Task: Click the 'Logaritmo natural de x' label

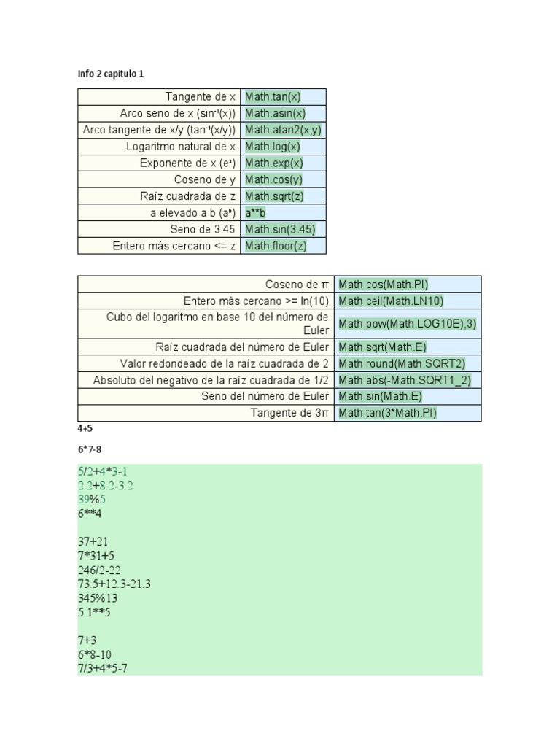Action: pyautogui.click(x=181, y=147)
